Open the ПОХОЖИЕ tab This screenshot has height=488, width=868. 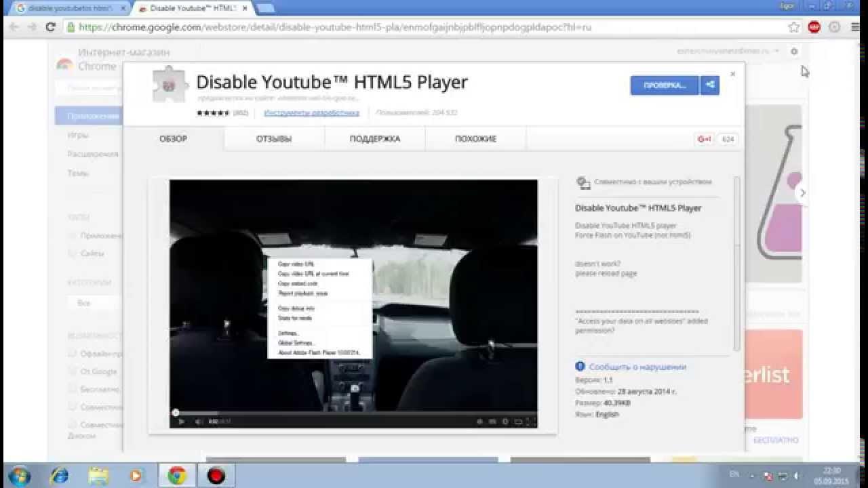(475, 139)
